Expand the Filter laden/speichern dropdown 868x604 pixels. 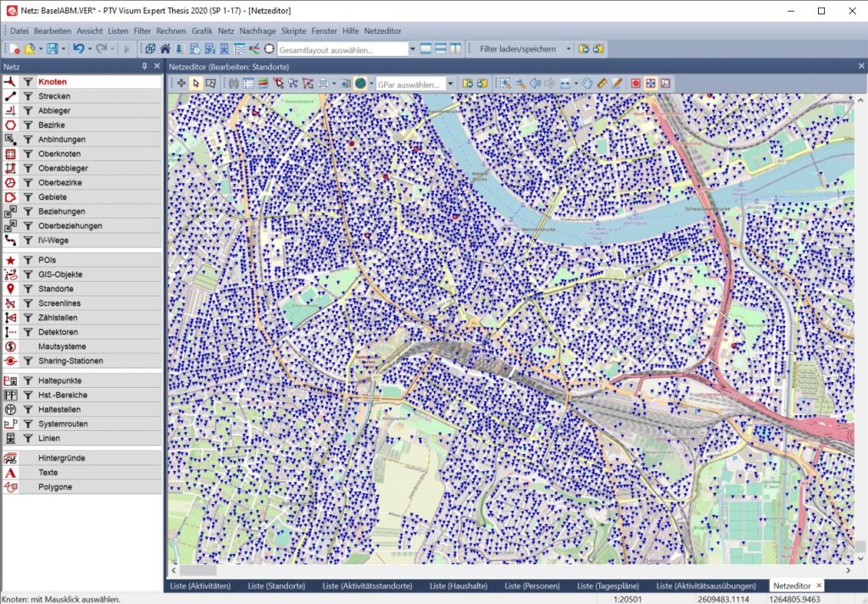tap(569, 49)
